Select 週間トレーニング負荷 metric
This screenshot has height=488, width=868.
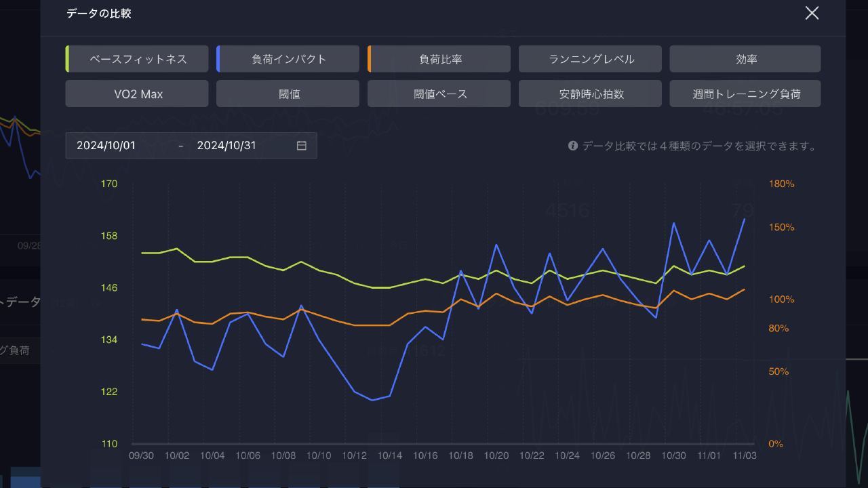pyautogui.click(x=745, y=94)
